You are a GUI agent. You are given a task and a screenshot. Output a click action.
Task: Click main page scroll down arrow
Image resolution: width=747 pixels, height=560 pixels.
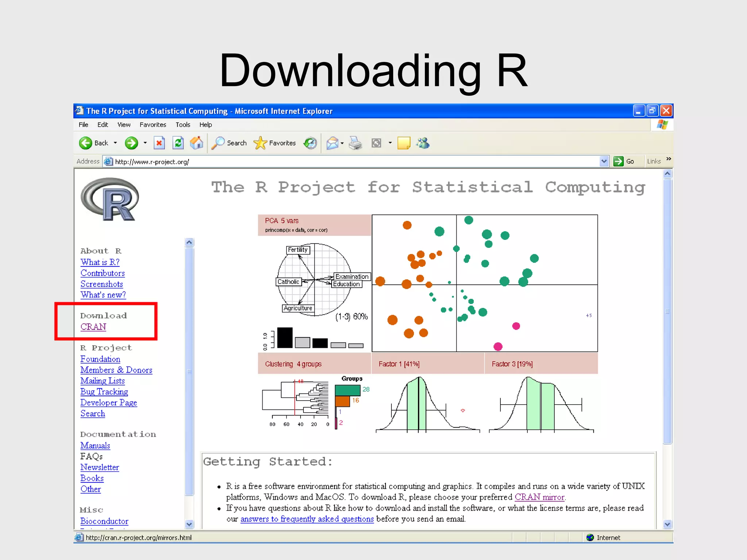pyautogui.click(x=667, y=524)
